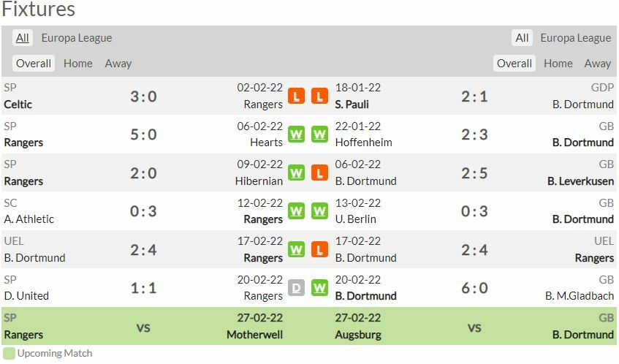Open the Motherwell team link
619x364 pixels.
(x=255, y=335)
